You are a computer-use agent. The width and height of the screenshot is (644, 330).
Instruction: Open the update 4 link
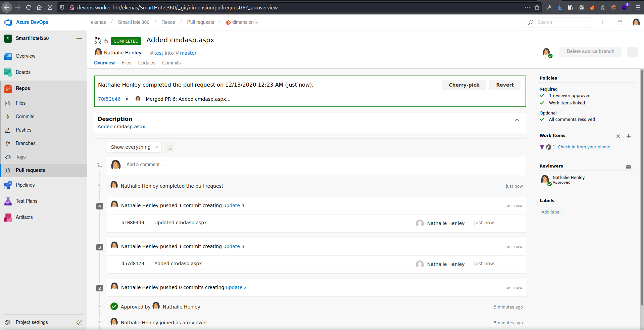click(x=234, y=205)
